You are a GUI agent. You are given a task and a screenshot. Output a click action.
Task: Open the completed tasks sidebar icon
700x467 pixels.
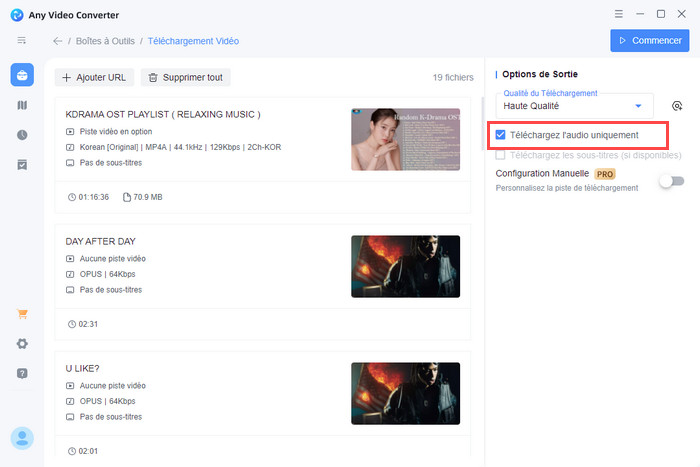22,164
